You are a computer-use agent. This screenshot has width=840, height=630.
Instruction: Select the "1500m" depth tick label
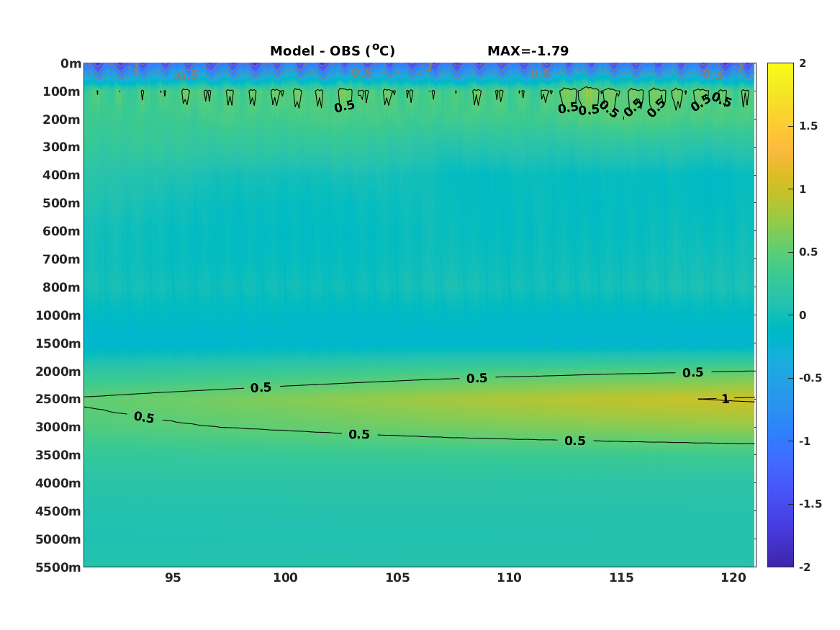pyautogui.click(x=58, y=343)
